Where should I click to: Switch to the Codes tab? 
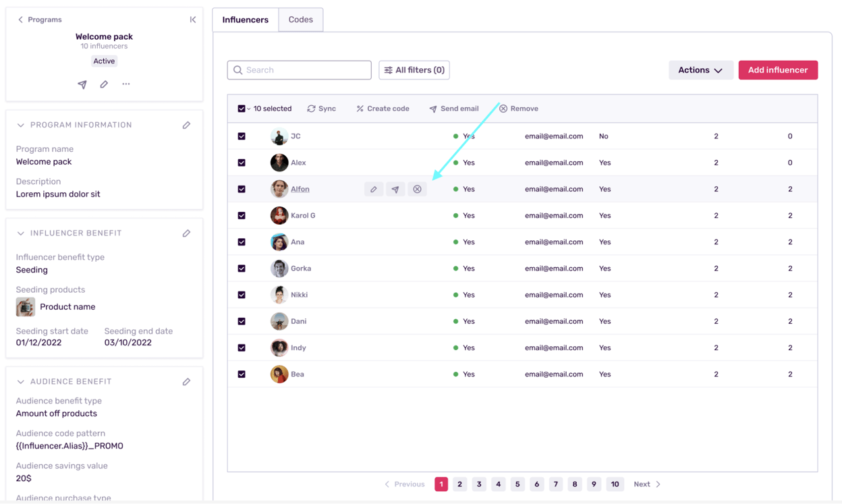[300, 20]
